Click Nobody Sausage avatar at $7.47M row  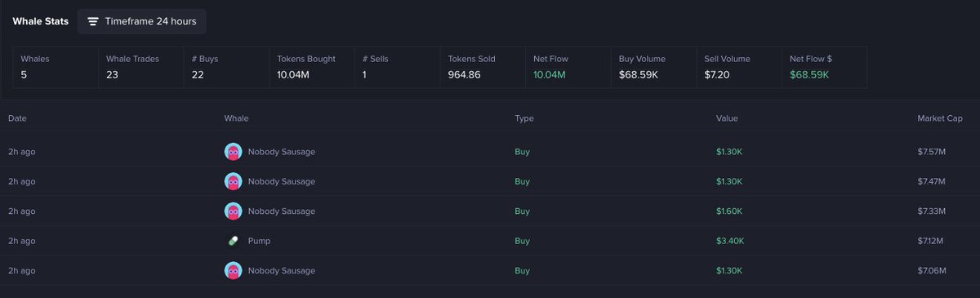click(x=233, y=181)
